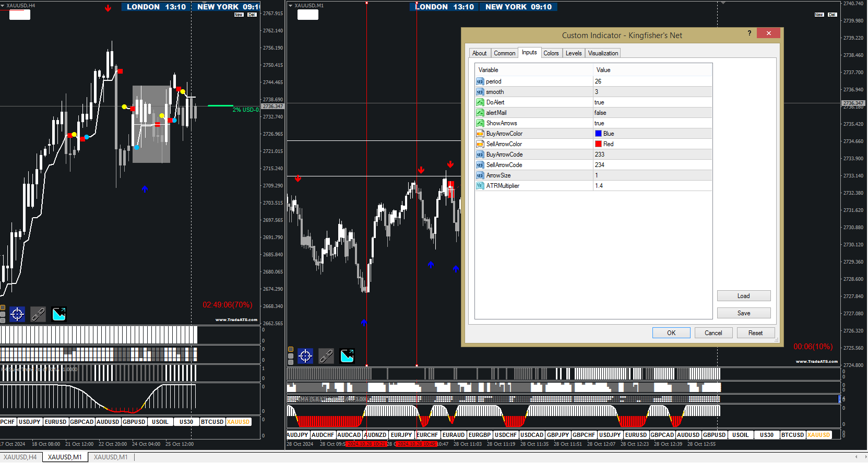
Task: Save the current inputs as preset
Action: click(x=744, y=313)
